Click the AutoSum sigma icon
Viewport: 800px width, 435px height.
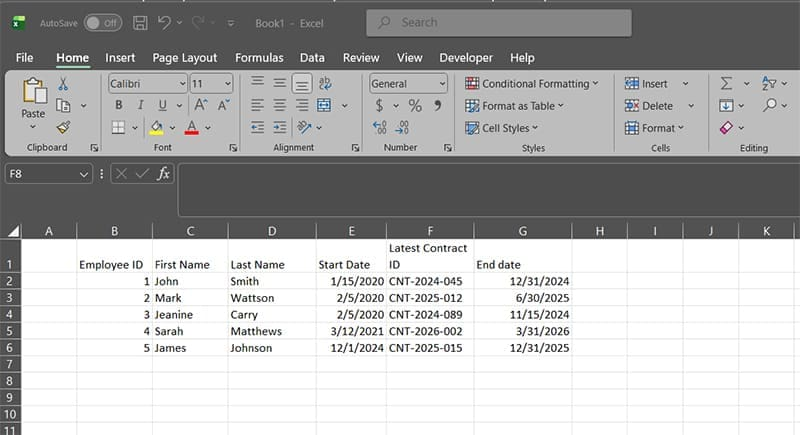(726, 84)
